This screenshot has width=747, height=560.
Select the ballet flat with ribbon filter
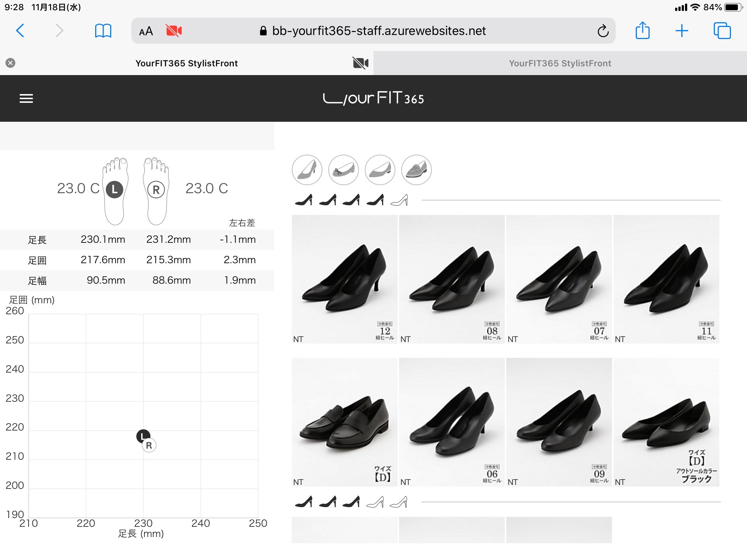point(344,170)
